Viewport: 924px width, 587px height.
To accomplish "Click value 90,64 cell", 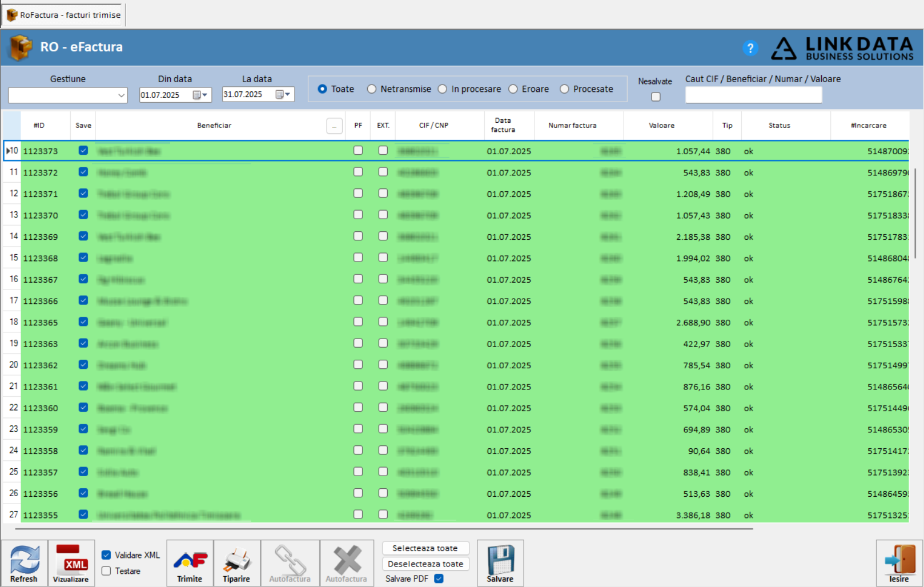I will tap(668, 451).
